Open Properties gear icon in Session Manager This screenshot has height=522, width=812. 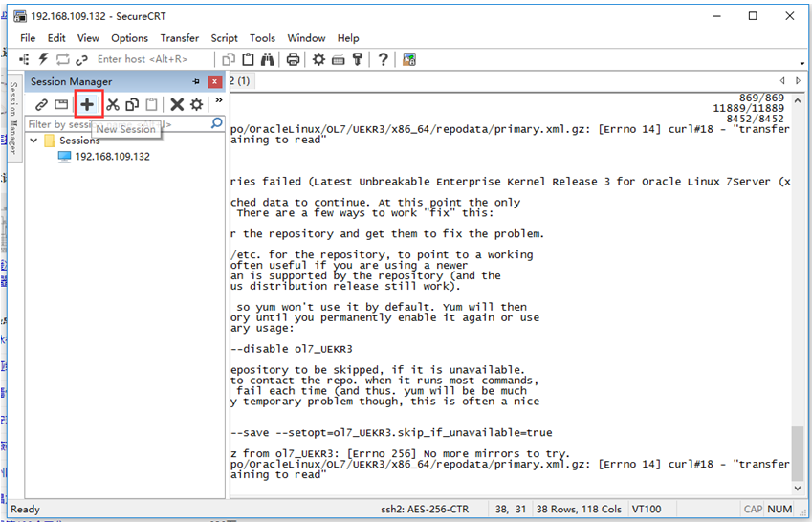click(x=196, y=104)
